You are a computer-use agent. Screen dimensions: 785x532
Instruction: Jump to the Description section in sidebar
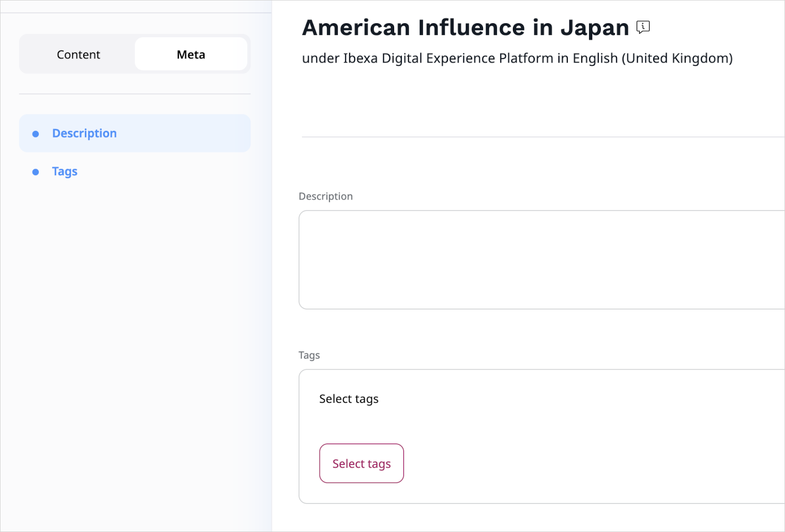[x=84, y=133]
